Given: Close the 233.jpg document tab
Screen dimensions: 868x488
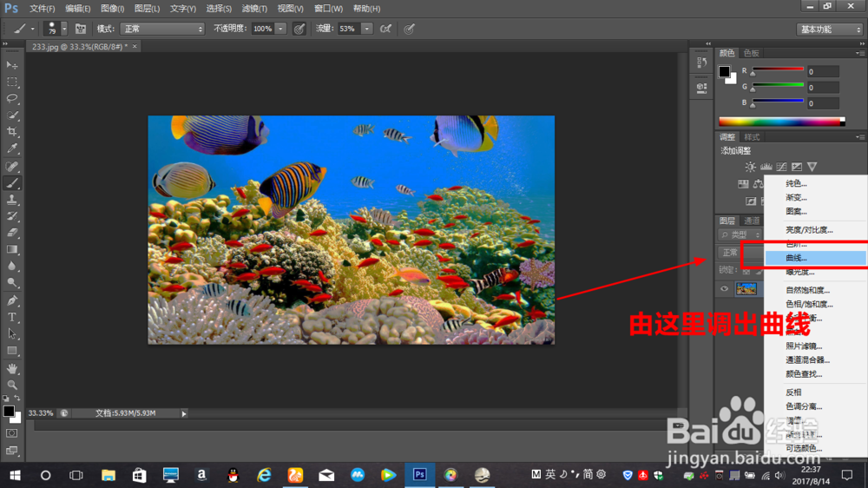Looking at the screenshot, I should coord(135,47).
